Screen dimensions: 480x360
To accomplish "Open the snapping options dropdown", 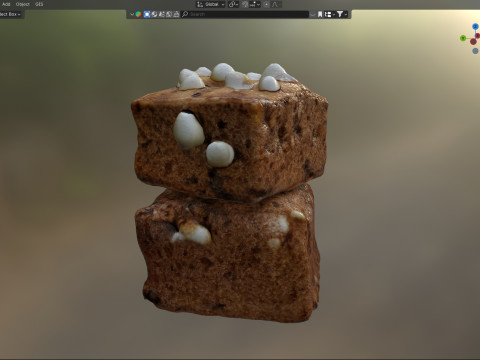I will click(255, 4).
